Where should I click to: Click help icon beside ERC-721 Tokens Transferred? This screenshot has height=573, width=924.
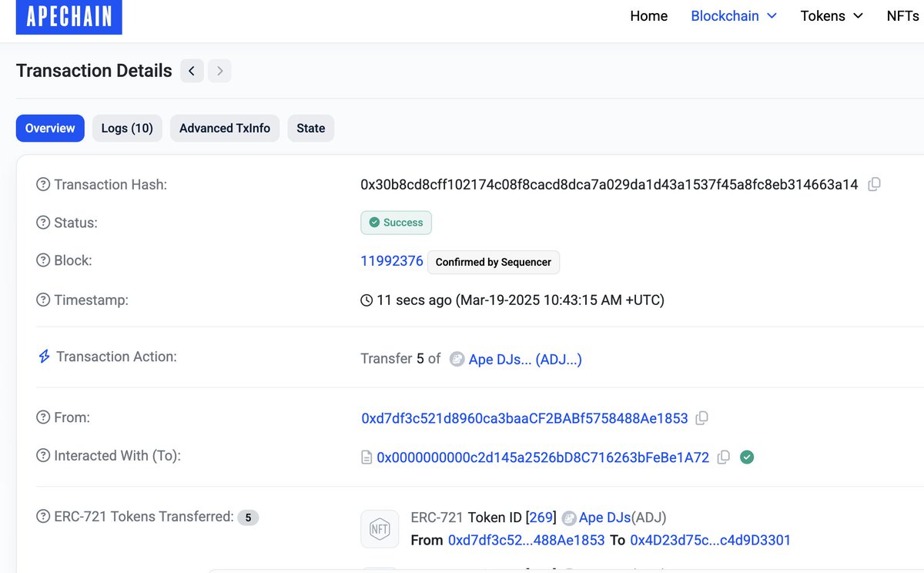tap(43, 517)
